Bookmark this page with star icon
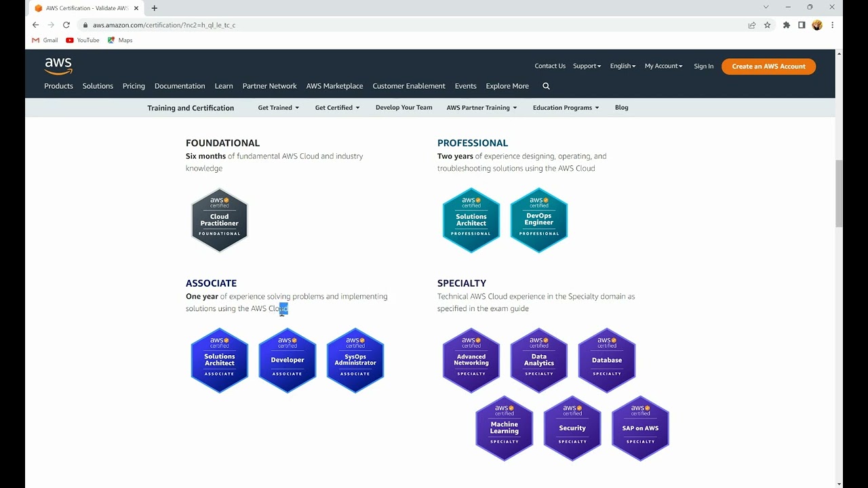This screenshot has width=868, height=488. [x=768, y=25]
